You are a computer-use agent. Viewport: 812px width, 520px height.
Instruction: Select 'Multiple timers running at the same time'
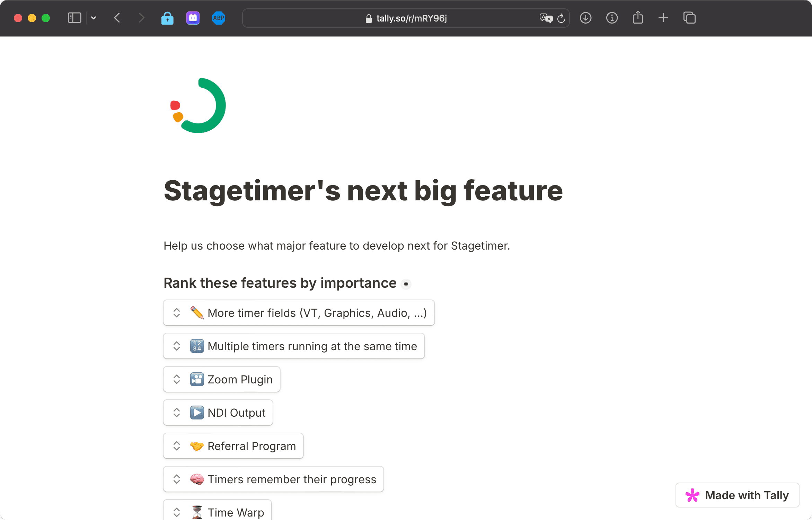[x=294, y=346]
